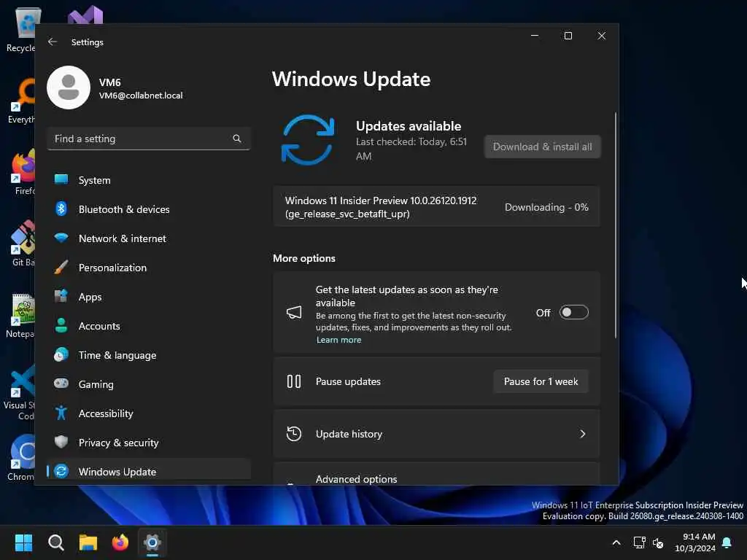
Task: Open Time & language settings
Action: point(149,355)
